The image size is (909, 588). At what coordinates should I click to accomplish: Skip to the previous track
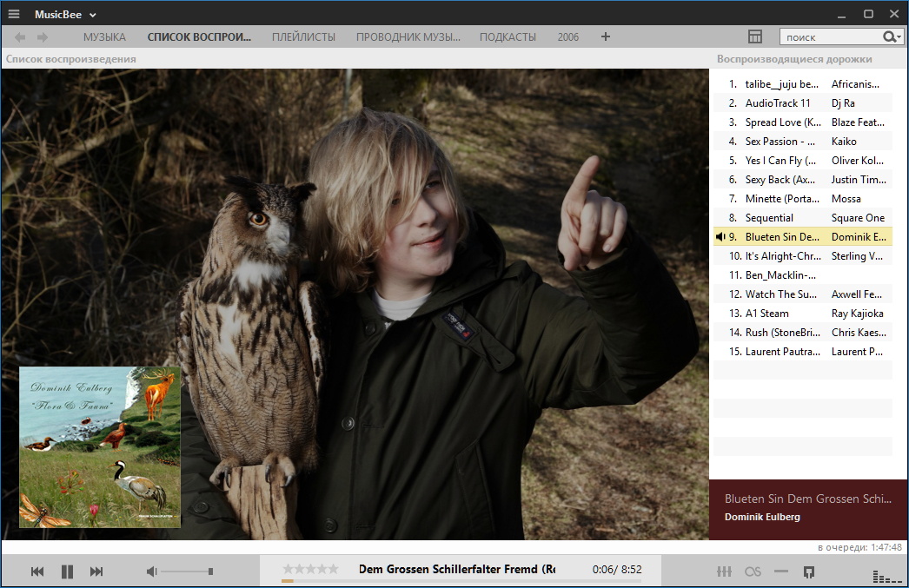pos(37,571)
